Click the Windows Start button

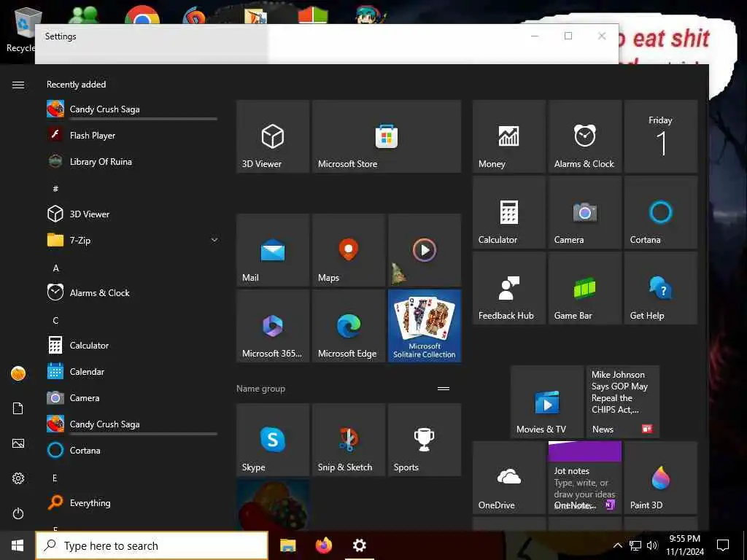pyautogui.click(x=18, y=545)
